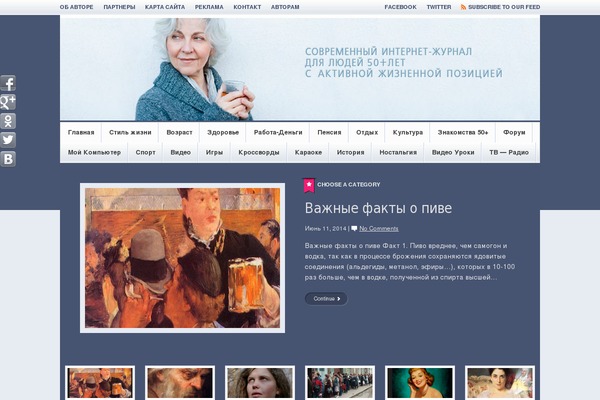This screenshot has height=400, width=600.
Task: Open the Ностальгия menu item
Action: pos(398,152)
